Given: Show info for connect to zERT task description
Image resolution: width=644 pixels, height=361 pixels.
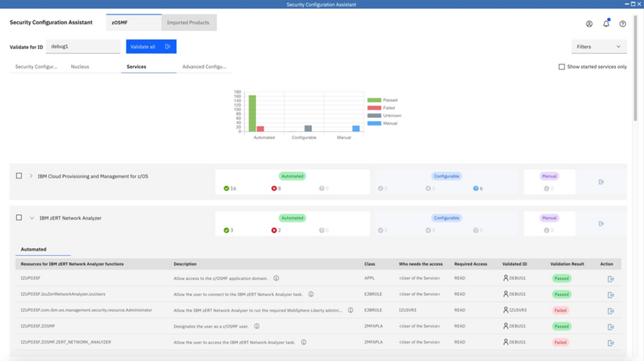Looking at the screenshot, I should tap(311, 294).
